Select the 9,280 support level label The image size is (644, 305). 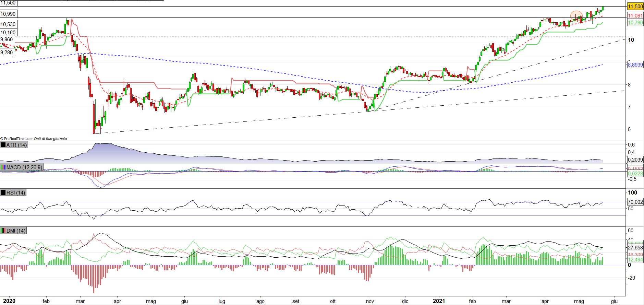point(7,52)
